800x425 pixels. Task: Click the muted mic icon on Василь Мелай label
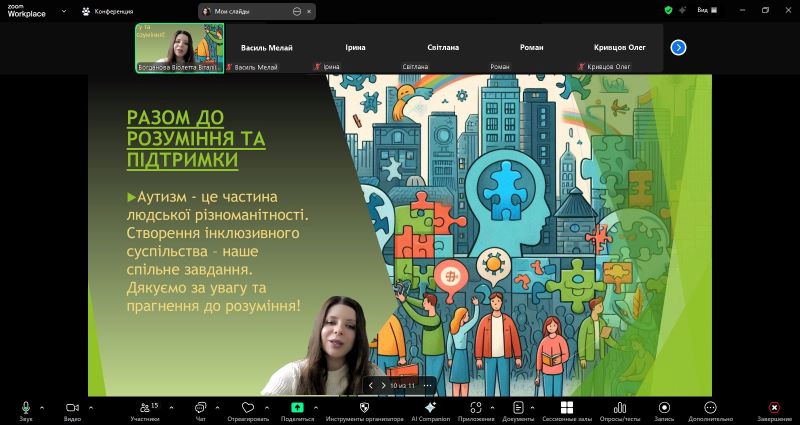229,67
